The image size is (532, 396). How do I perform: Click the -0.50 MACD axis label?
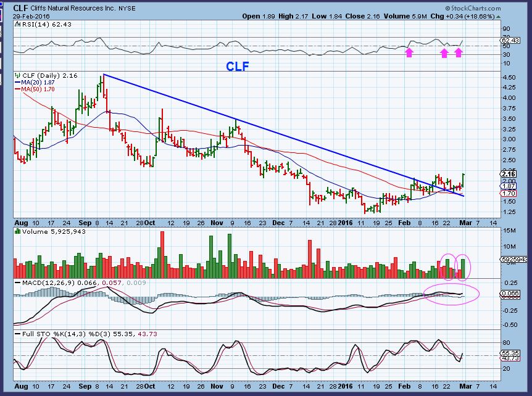pyautogui.click(x=510, y=325)
